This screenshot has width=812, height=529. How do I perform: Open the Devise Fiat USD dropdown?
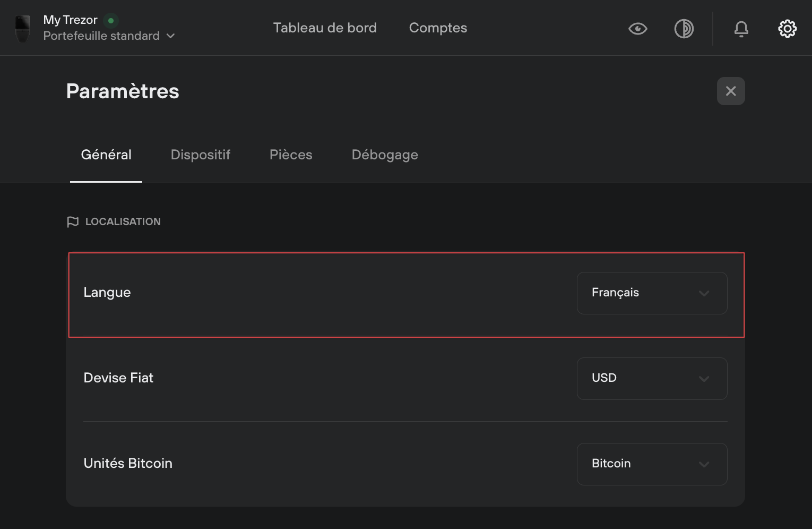pyautogui.click(x=652, y=379)
